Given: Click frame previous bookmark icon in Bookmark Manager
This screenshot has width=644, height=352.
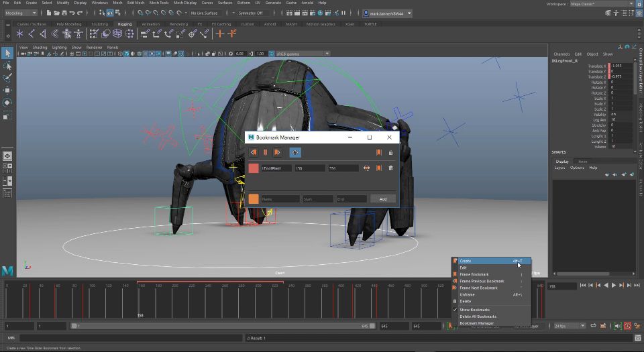Looking at the screenshot, I should click(x=254, y=153).
